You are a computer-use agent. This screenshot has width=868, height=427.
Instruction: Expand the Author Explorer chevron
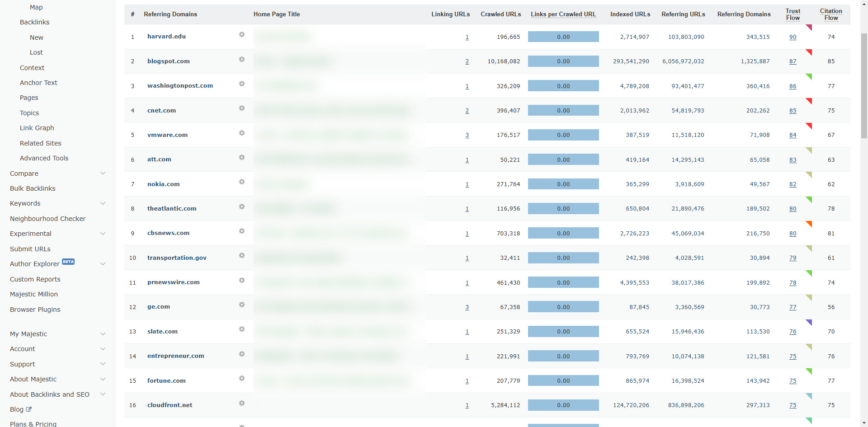[103, 264]
